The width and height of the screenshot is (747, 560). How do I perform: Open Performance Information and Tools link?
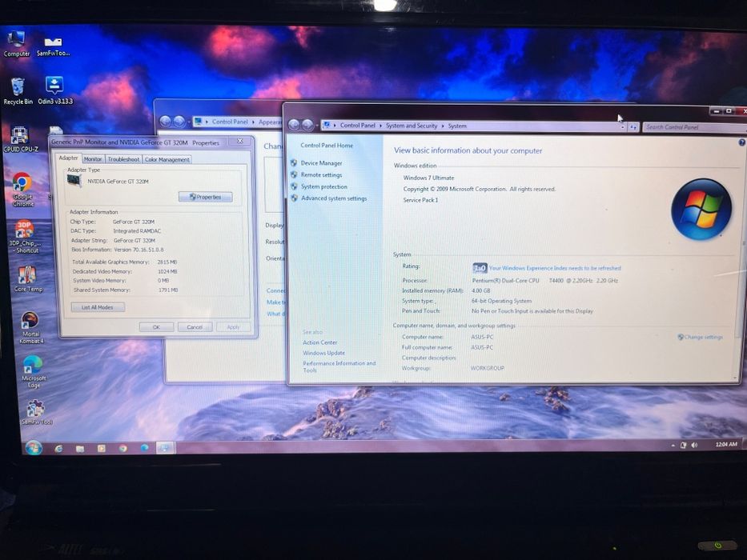click(339, 366)
